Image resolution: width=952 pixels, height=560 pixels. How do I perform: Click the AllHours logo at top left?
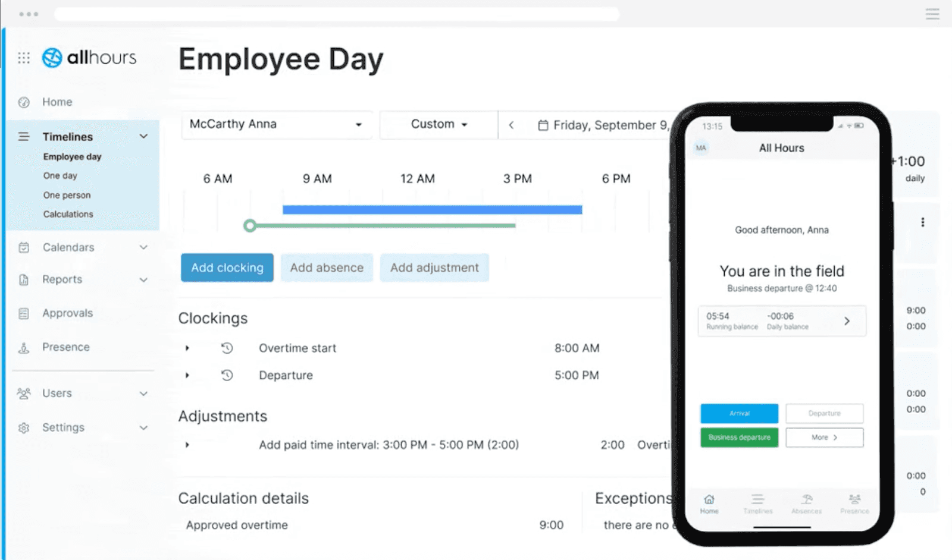tap(89, 57)
